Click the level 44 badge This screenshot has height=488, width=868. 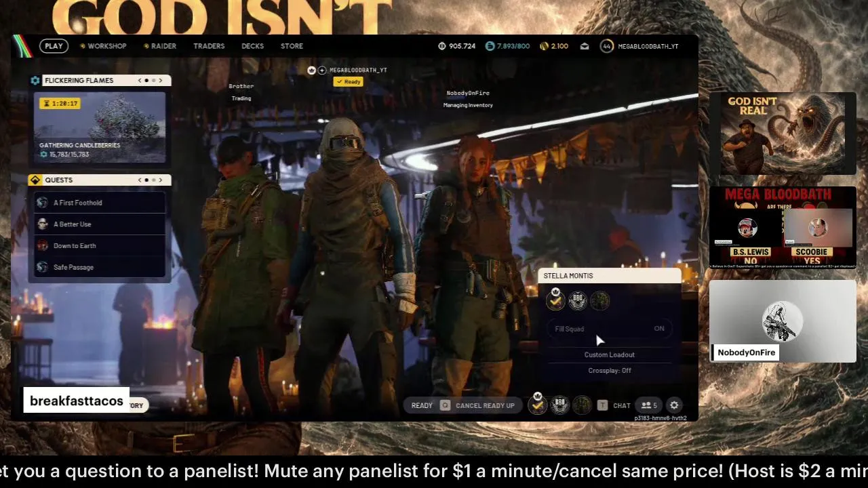[606, 46]
